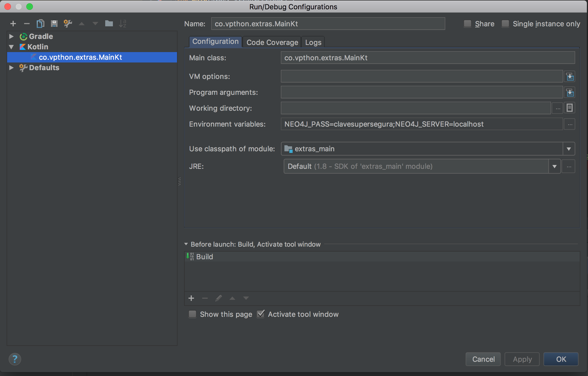Enable the Single instance only checkbox

505,24
